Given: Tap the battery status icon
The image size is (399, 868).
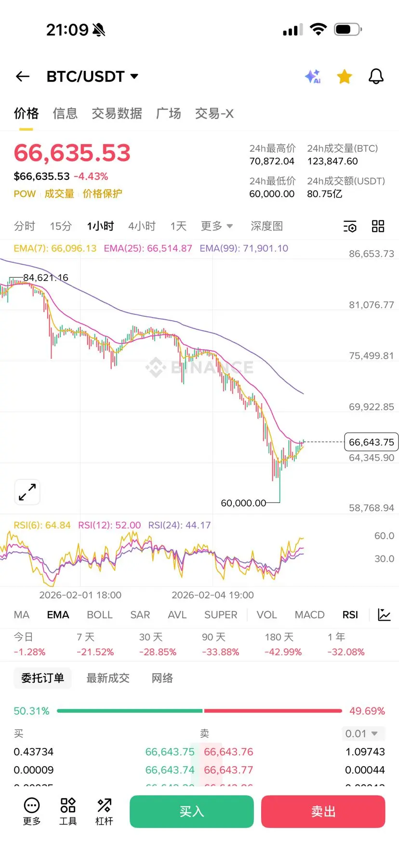Looking at the screenshot, I should click(347, 29).
